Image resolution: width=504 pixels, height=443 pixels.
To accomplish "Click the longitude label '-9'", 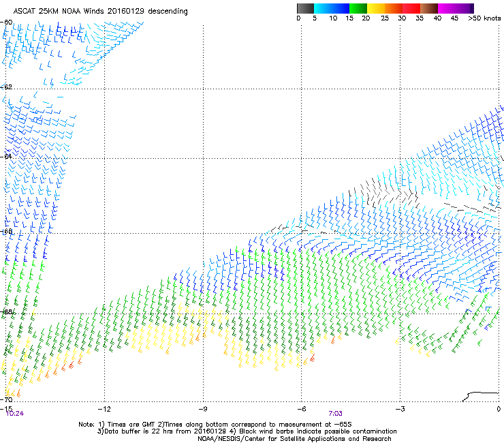I will pyautogui.click(x=202, y=409).
